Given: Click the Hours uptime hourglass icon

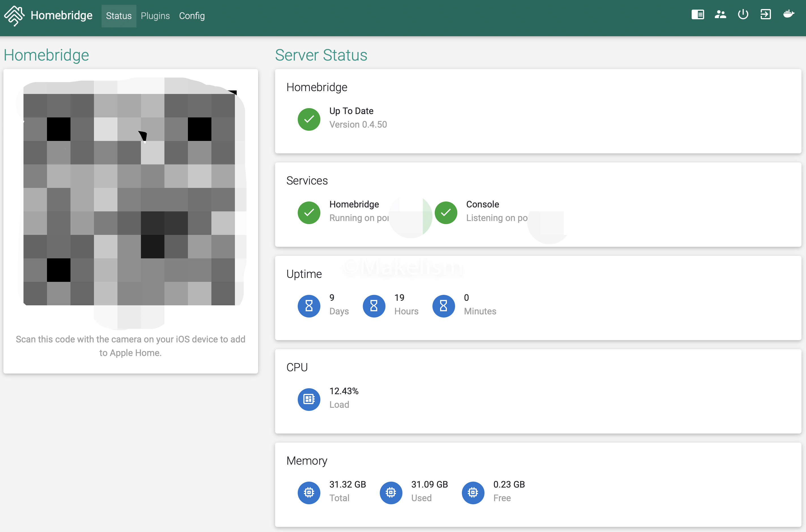Looking at the screenshot, I should tap(374, 306).
